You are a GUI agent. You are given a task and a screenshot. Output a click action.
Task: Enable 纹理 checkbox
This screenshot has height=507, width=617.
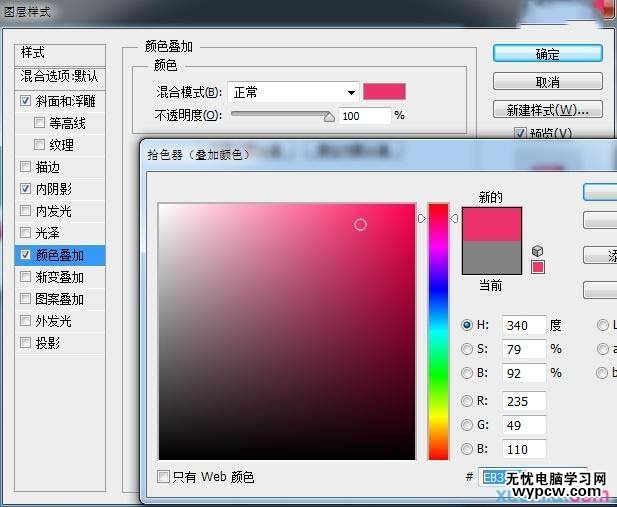39,145
